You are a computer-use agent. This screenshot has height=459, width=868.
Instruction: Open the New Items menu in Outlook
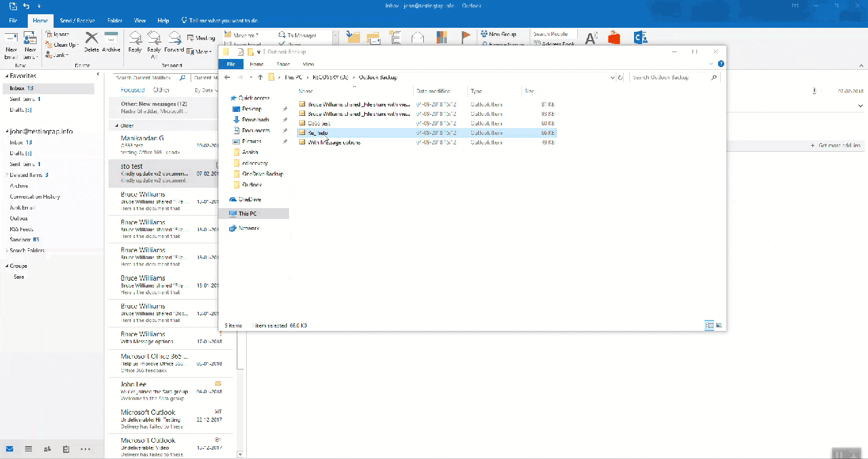coord(30,45)
